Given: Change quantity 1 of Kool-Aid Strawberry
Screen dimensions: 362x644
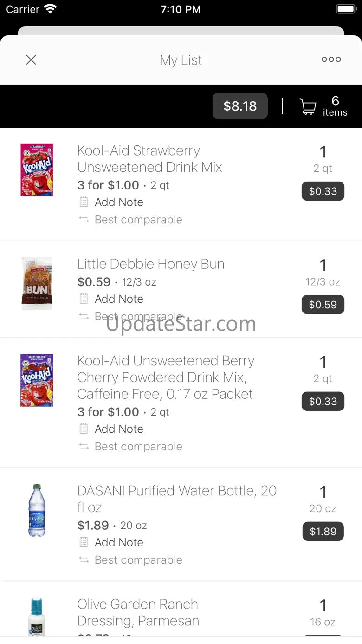Looking at the screenshot, I should 323,152.
